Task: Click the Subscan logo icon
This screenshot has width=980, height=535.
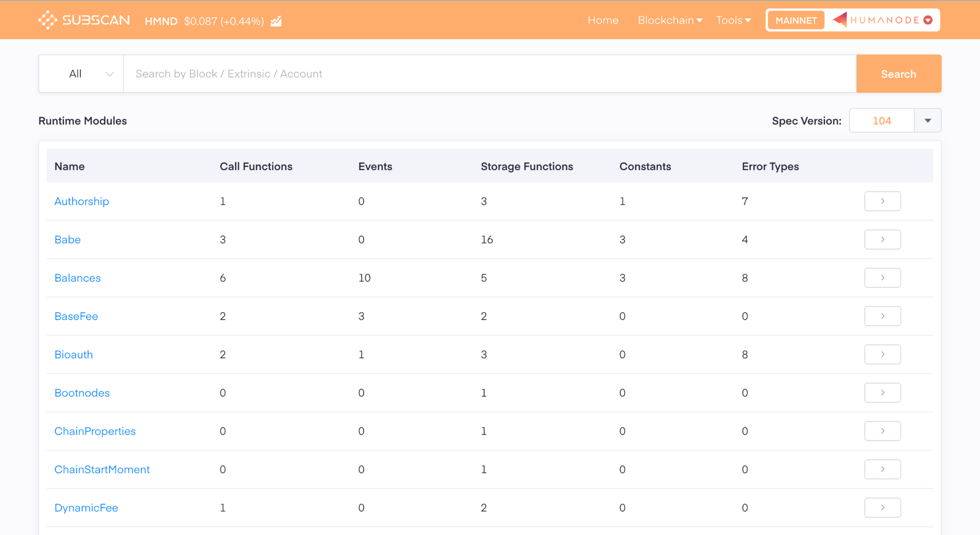Action: tap(48, 20)
